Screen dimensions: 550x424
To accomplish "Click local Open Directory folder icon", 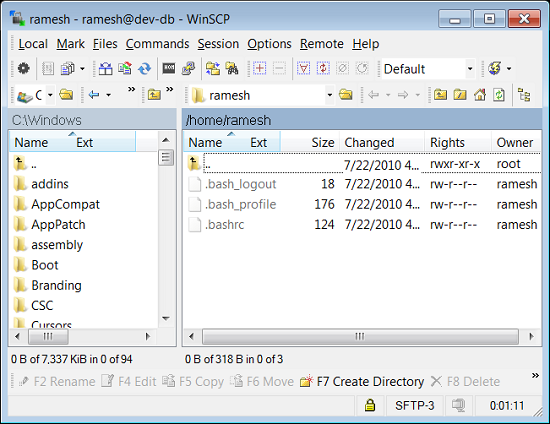I will (66, 95).
